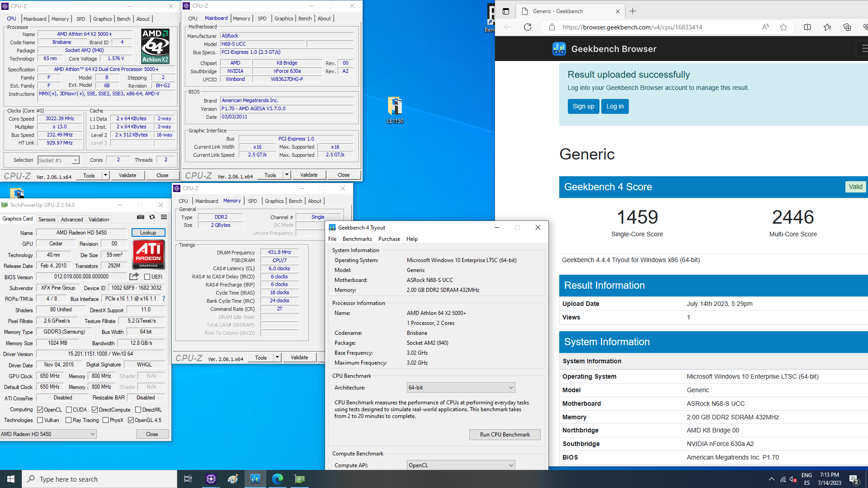Select the Generic - Geekbench browser tab
Screen dimensions: 868x488
(x=571, y=11)
